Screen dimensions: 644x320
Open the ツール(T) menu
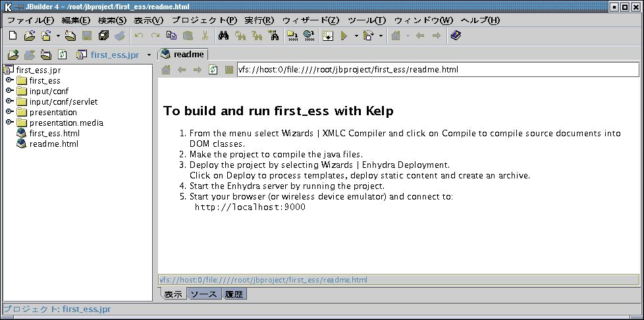point(367,20)
